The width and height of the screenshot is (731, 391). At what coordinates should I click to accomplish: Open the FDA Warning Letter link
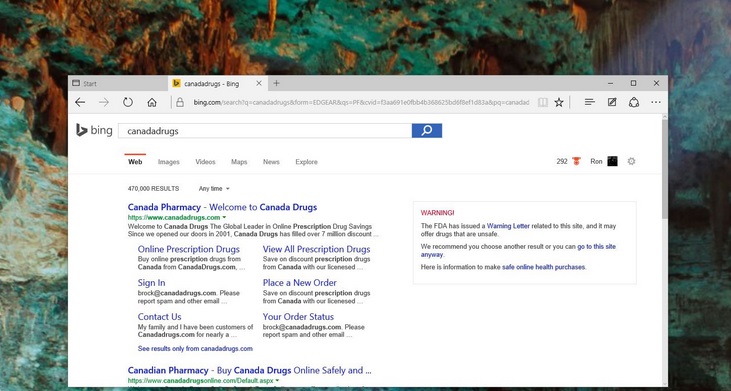[508, 226]
